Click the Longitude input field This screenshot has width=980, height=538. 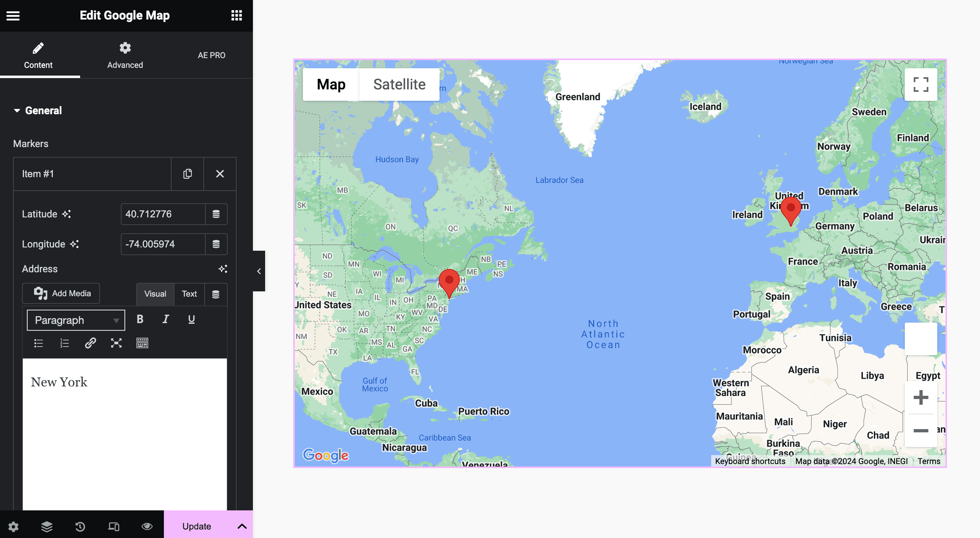click(x=163, y=244)
